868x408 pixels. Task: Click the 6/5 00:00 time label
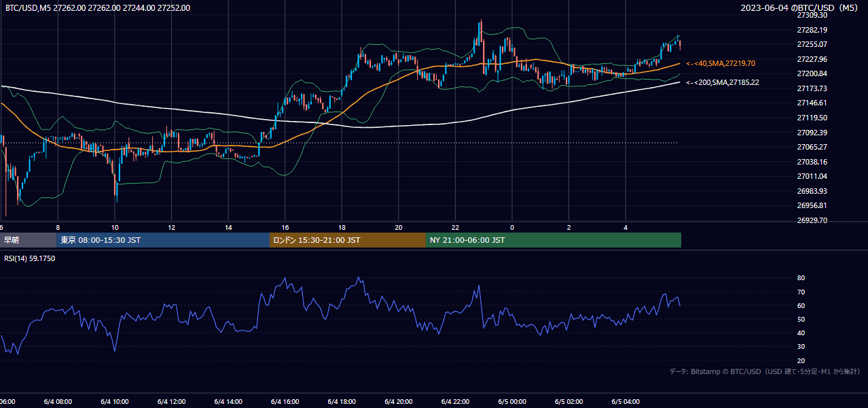coord(512,402)
